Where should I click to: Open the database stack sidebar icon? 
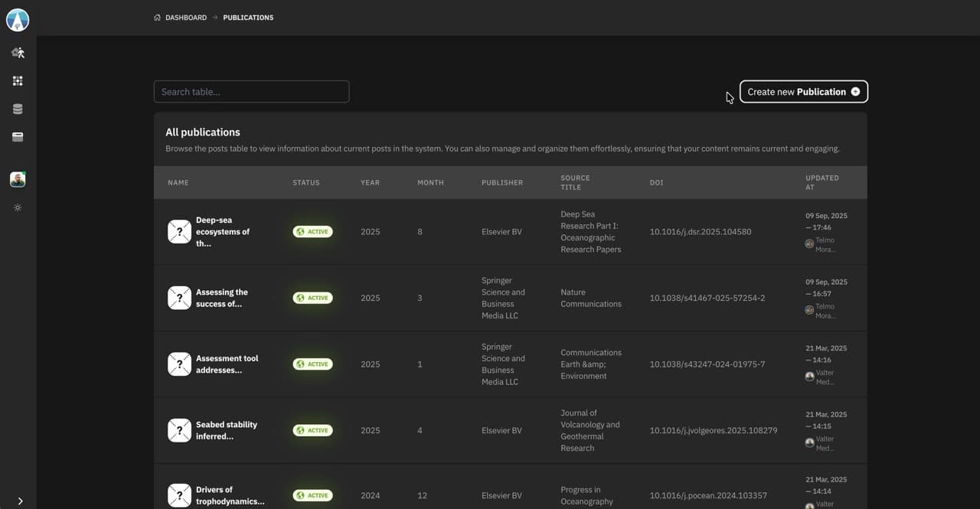(18, 109)
